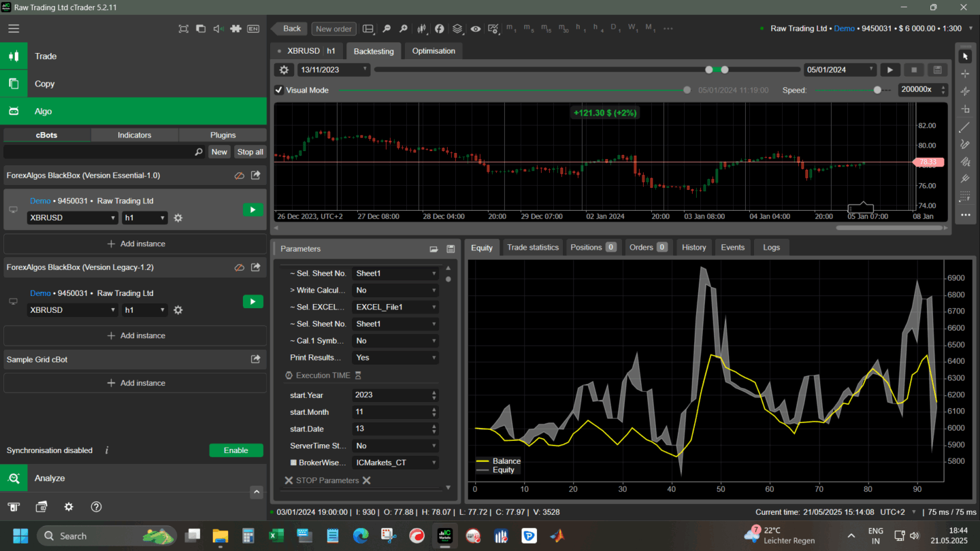980x551 pixels.
Task: Toggle the eye visibility icon in toolbar
Action: [475, 29]
